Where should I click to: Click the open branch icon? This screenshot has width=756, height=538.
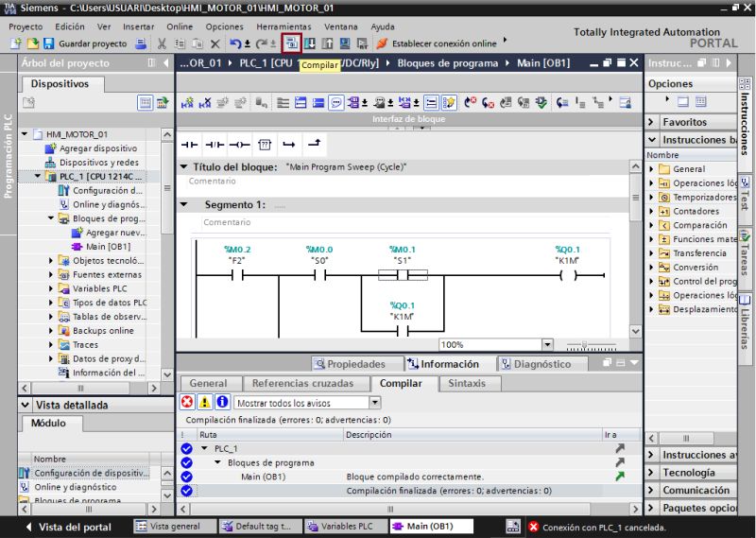(x=289, y=145)
